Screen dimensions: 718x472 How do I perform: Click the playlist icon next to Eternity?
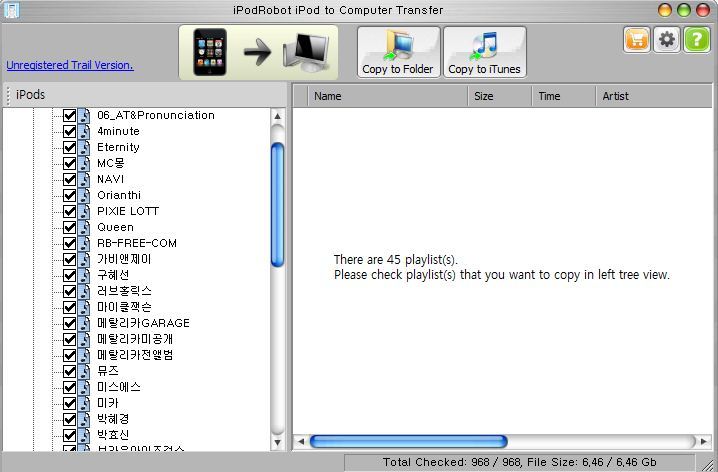click(84, 147)
